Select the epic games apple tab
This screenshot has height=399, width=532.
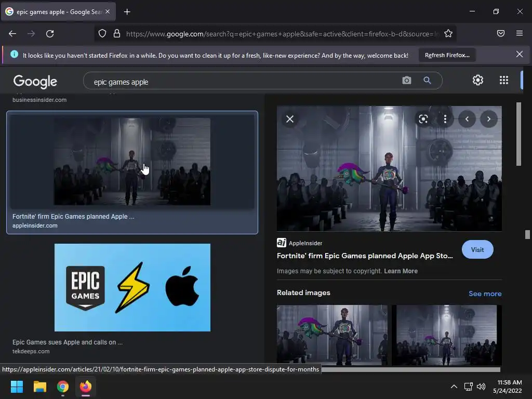pos(58,11)
